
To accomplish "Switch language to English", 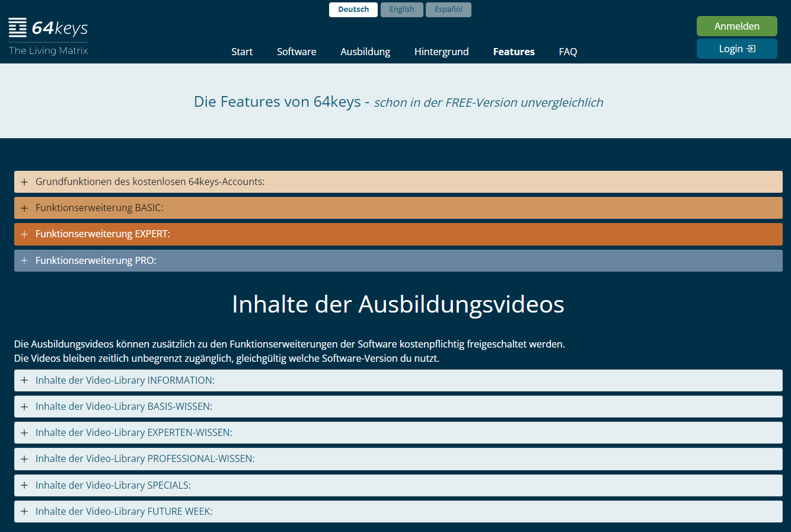I will 401,9.
